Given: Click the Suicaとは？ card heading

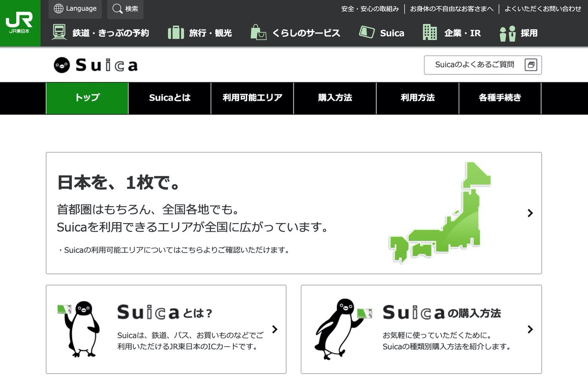Looking at the screenshot, I should [165, 313].
